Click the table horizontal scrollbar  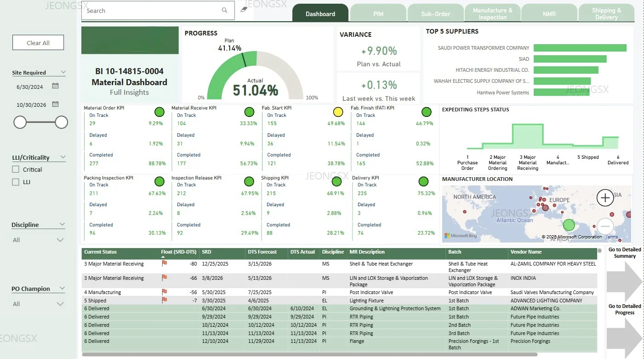click(310, 355)
